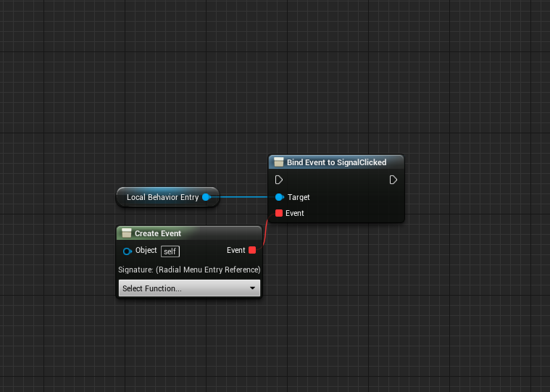
Task: Click red Event input pin on Bind Event
Action: (x=279, y=213)
